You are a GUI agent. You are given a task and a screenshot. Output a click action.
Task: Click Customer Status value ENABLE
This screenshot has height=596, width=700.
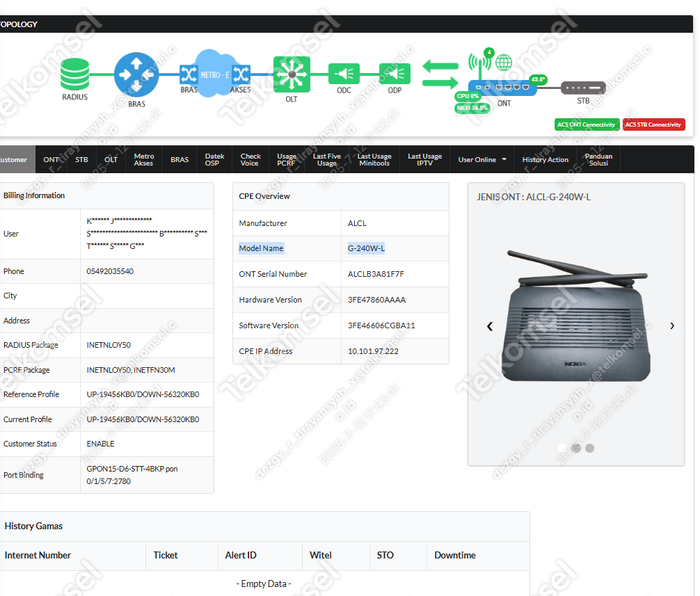(x=100, y=444)
